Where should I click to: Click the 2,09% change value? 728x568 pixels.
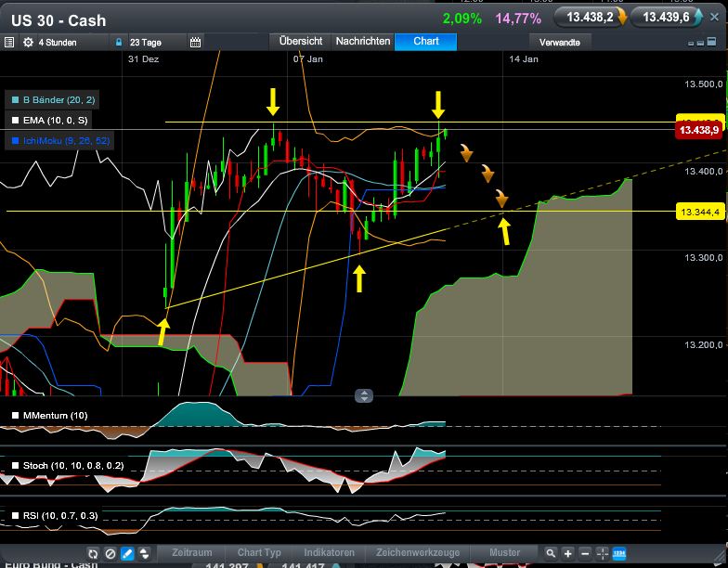462,19
